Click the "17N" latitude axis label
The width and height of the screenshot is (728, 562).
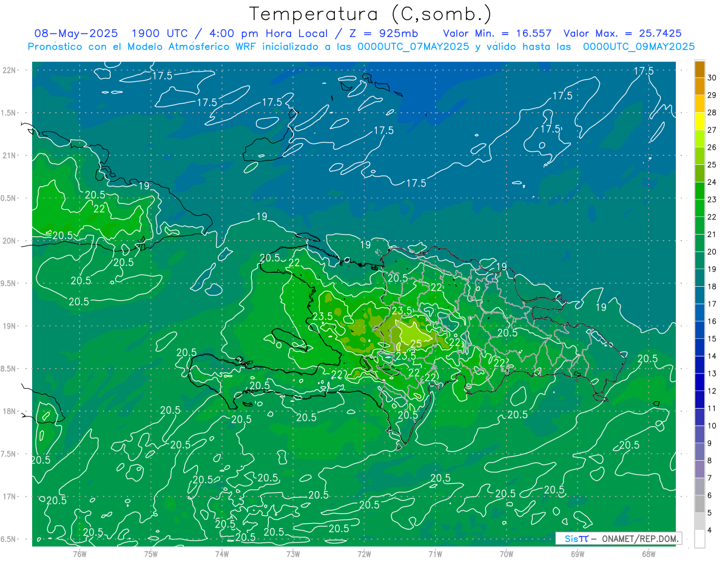9,497
